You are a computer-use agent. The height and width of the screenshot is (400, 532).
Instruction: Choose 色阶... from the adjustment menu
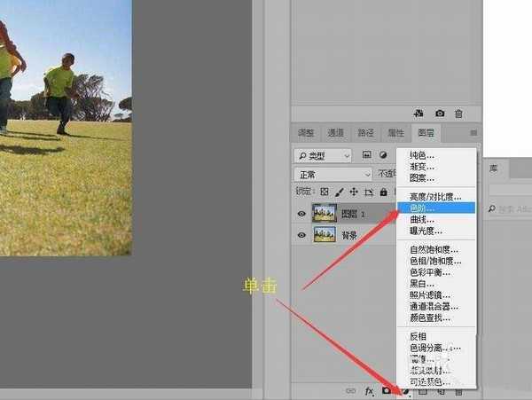point(422,208)
